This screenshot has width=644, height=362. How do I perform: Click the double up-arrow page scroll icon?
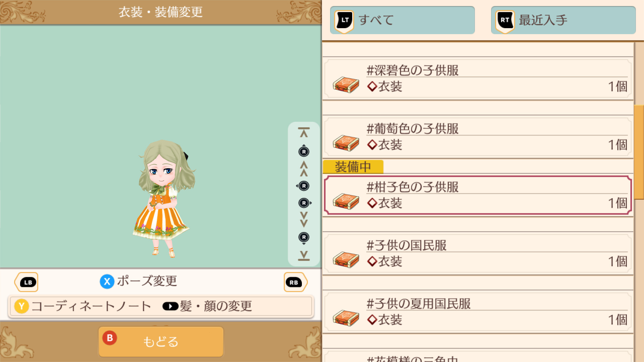(304, 169)
